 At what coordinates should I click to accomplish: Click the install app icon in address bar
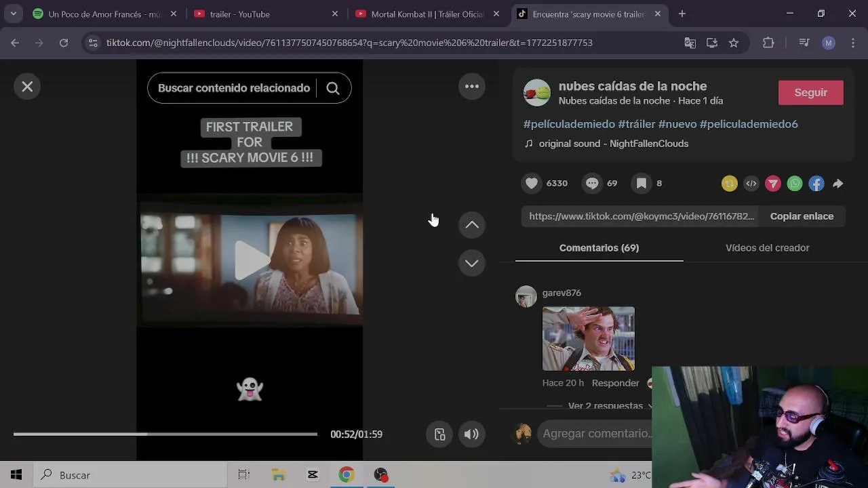(712, 43)
